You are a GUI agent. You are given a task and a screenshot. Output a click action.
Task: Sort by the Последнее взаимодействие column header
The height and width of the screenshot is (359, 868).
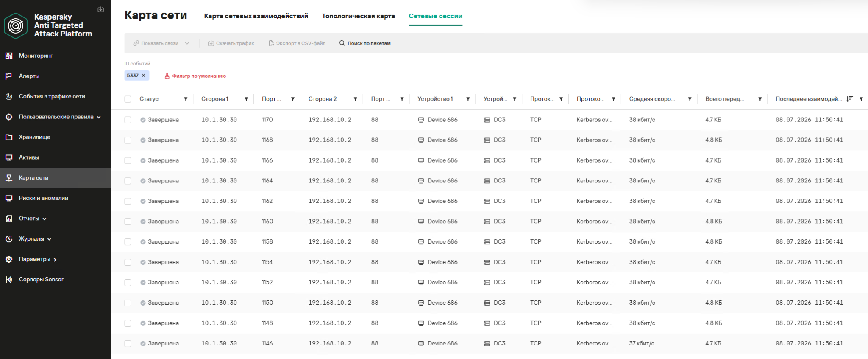click(x=809, y=99)
